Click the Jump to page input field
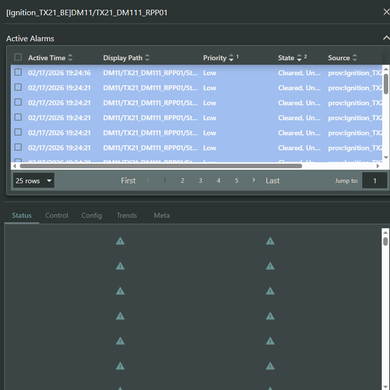The image size is (390, 390). tap(375, 181)
